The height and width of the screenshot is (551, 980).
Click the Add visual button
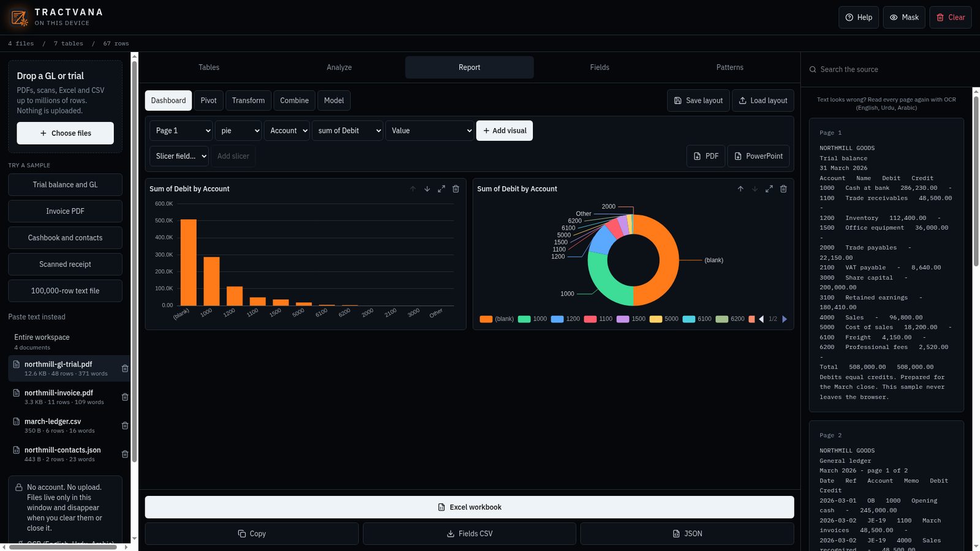point(505,130)
